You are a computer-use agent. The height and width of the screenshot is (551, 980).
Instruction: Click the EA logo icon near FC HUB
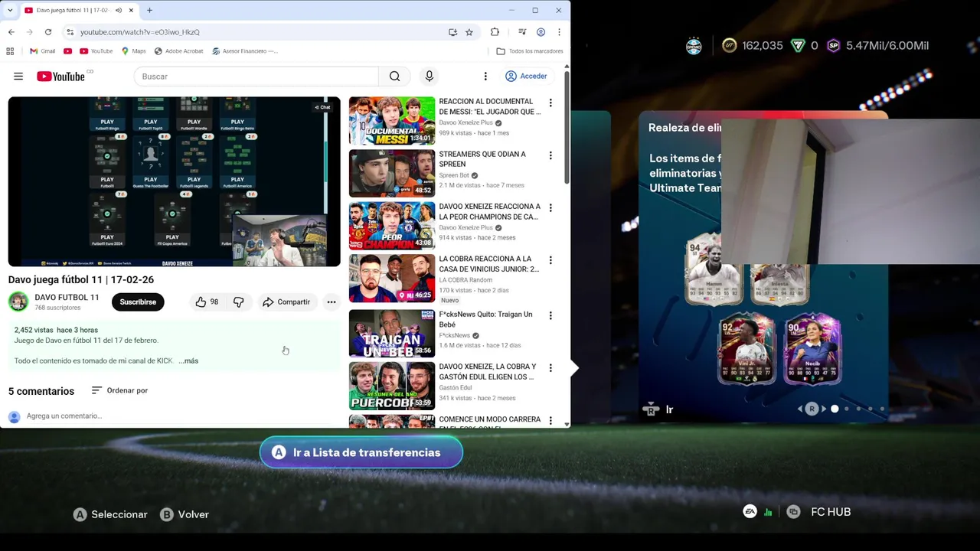pos(750,512)
